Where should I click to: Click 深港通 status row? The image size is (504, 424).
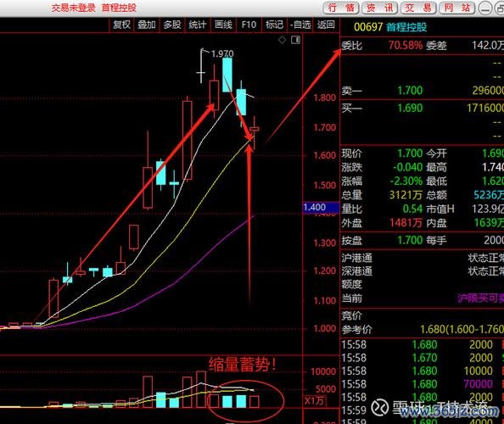coord(423,271)
